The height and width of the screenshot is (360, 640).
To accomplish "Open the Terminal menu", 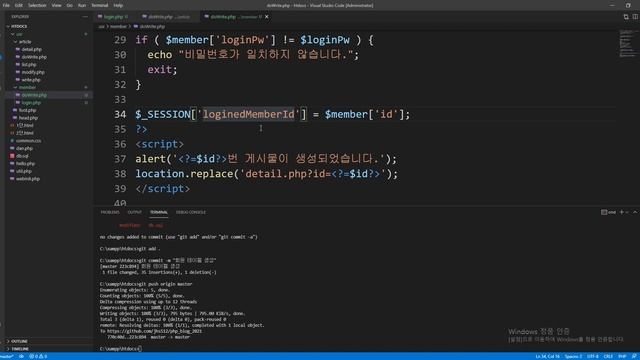I will 100,5.
